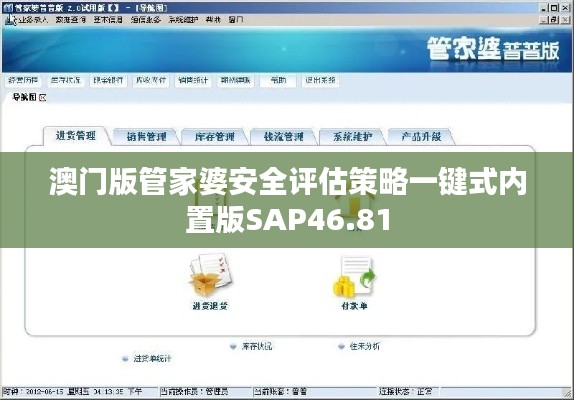The image size is (574, 400).
Task: Click the app icon in the title bar
Action: [8, 8]
